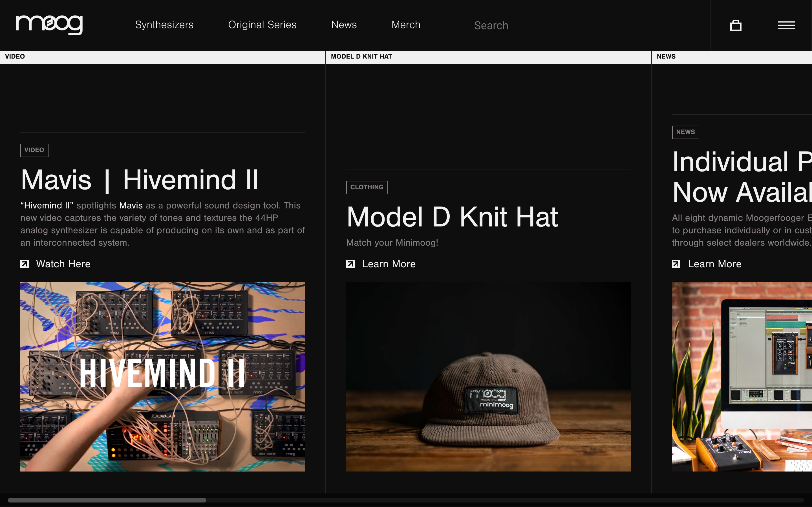Open the Minimoog corduroy hat image

(x=488, y=376)
